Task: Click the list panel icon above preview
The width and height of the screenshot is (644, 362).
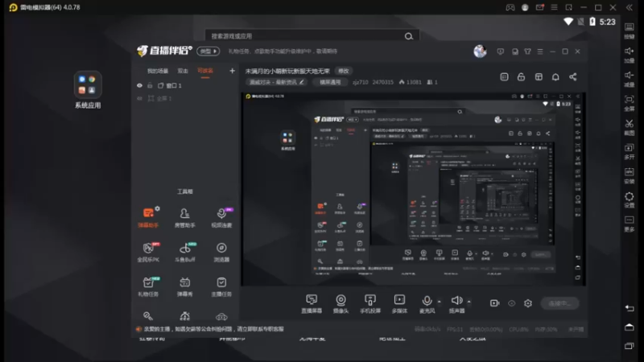Action: (x=505, y=76)
